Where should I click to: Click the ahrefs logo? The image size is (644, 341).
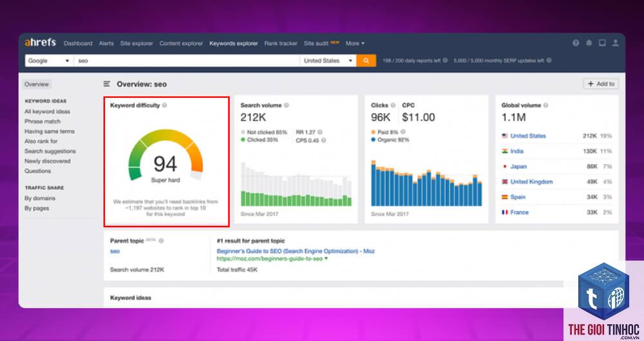coord(40,42)
